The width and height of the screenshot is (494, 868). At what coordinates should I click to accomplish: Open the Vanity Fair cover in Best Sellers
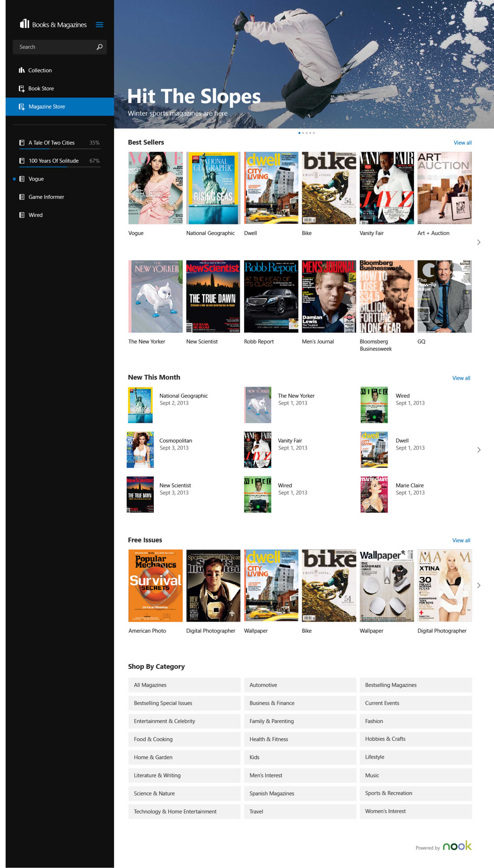tap(387, 188)
